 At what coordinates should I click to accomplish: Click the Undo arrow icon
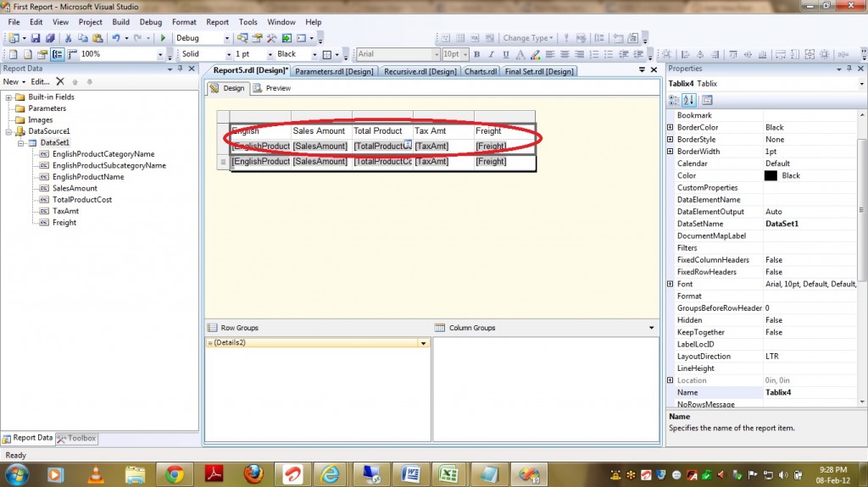(116, 38)
